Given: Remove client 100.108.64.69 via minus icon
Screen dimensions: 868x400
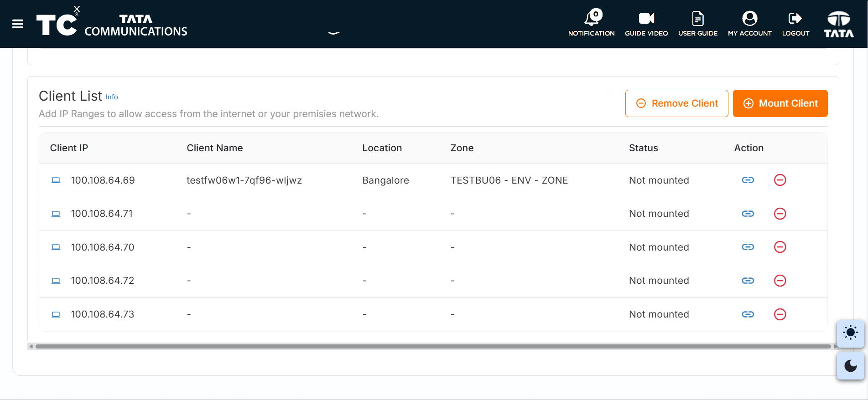Looking at the screenshot, I should click(780, 180).
